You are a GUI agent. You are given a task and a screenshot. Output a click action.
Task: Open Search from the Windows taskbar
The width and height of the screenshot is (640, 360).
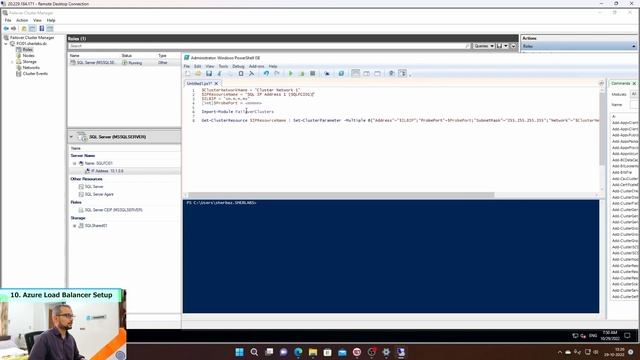(x=254, y=352)
